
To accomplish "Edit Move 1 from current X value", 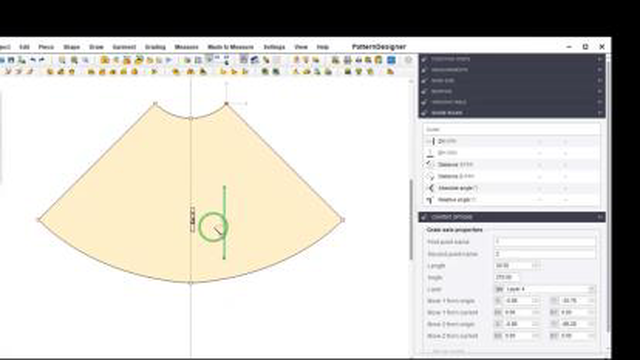I will 518,313.
